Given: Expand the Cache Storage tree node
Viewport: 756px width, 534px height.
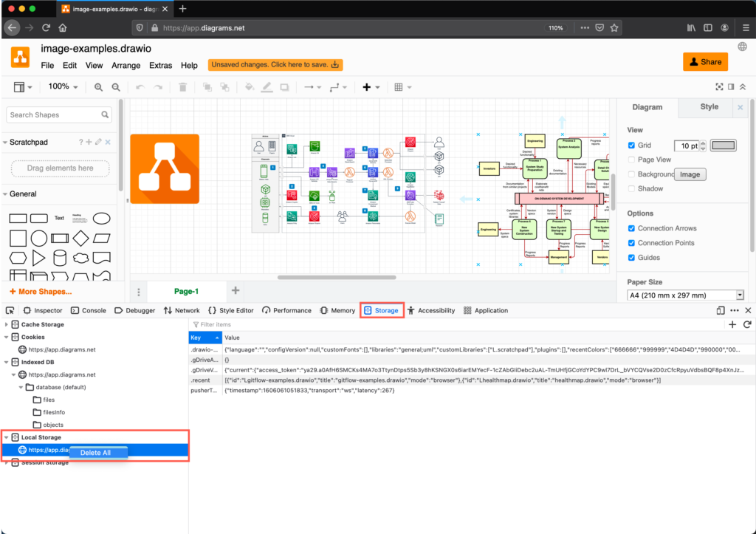Looking at the screenshot, I should tap(6, 325).
